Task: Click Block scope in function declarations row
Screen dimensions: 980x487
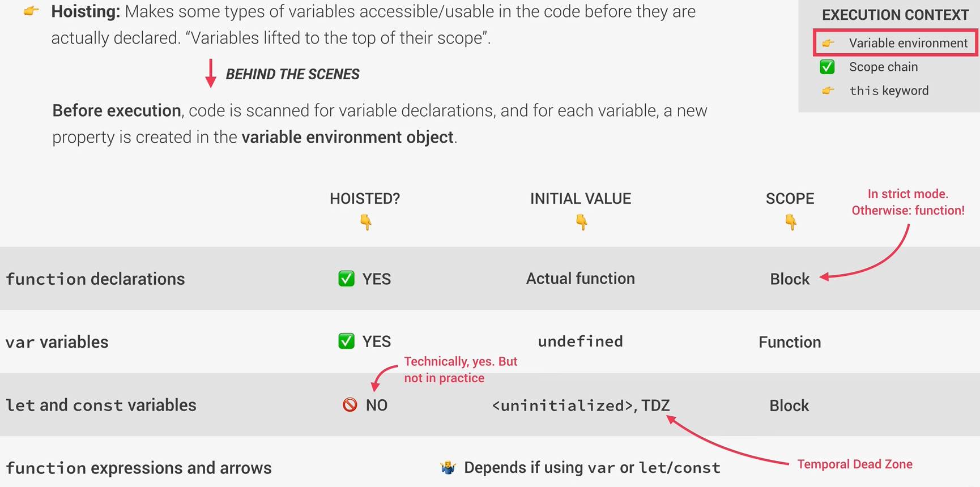Action: 790,279
